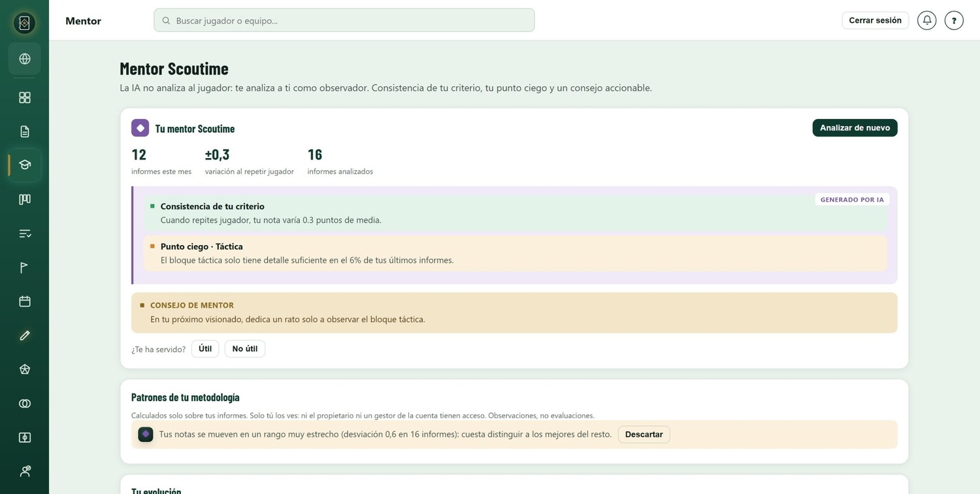The image size is (980, 494).
Task: Open the calendar icon in sidebar
Action: coord(25,301)
